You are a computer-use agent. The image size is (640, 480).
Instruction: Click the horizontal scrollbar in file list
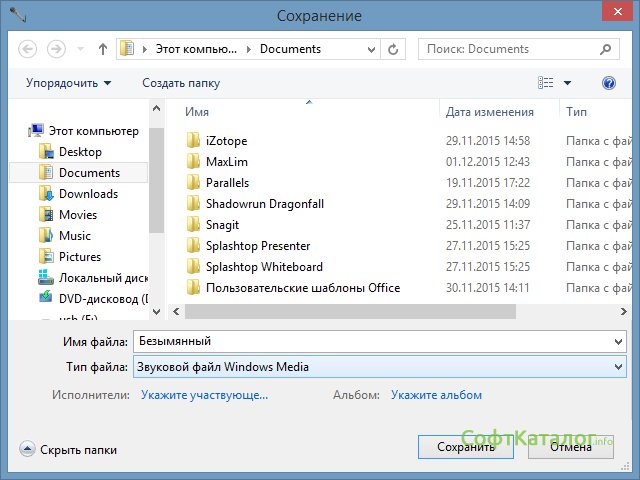[350, 311]
